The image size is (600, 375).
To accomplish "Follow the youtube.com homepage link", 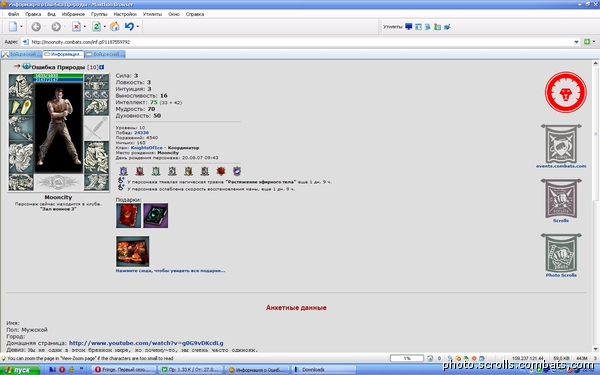I will tap(146, 343).
